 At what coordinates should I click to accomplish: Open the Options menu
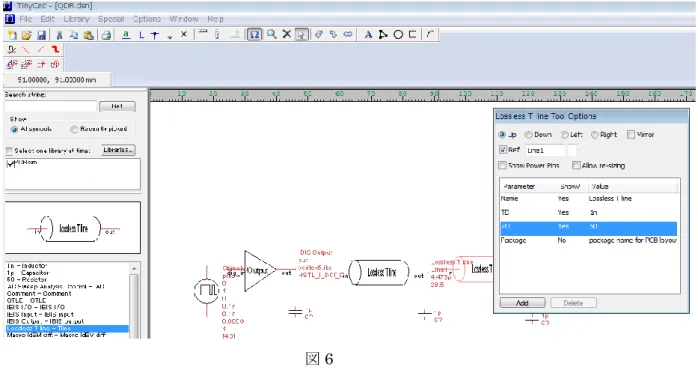147,19
